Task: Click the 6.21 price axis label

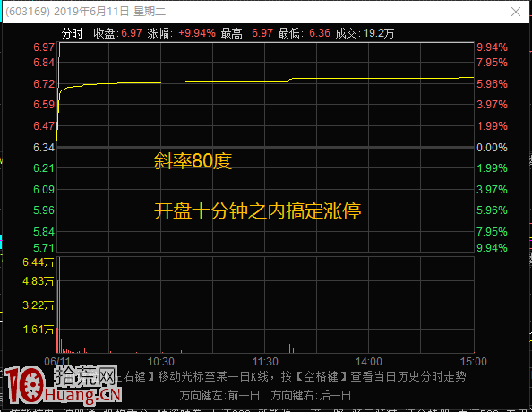Action: pyautogui.click(x=44, y=168)
